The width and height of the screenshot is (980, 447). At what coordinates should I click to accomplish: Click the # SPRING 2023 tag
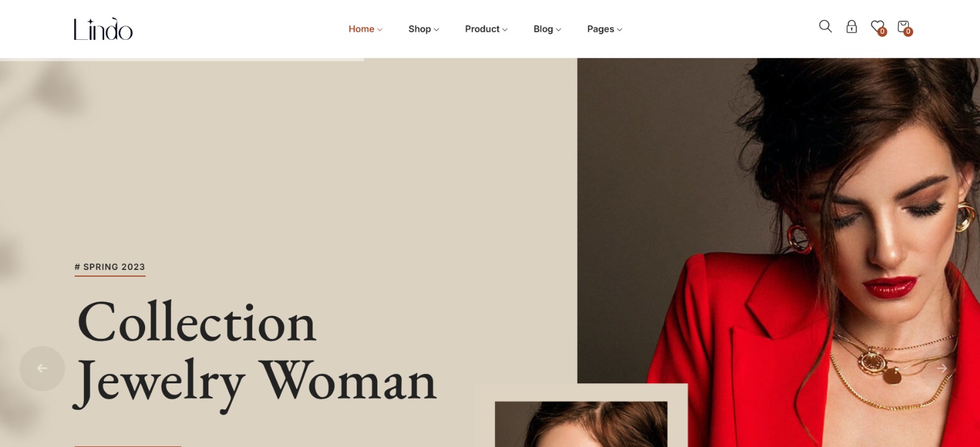coord(110,267)
